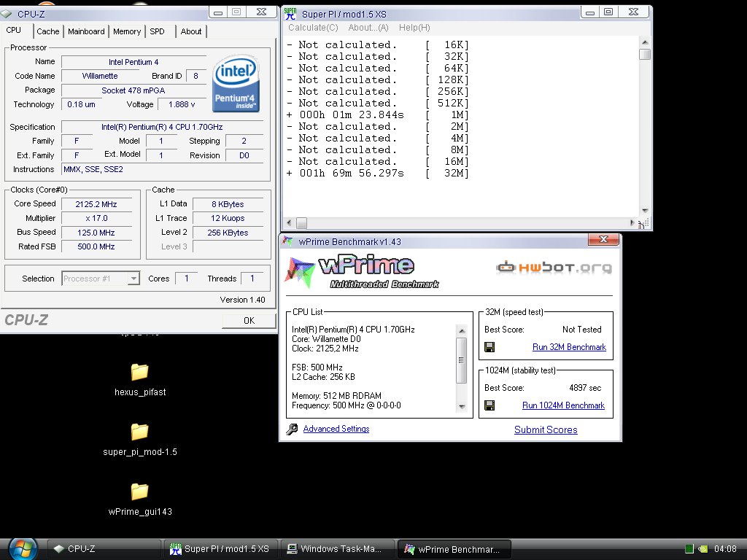This screenshot has width=747, height=560.
Task: Click Run 1024M Benchmark link
Action: [564, 405]
